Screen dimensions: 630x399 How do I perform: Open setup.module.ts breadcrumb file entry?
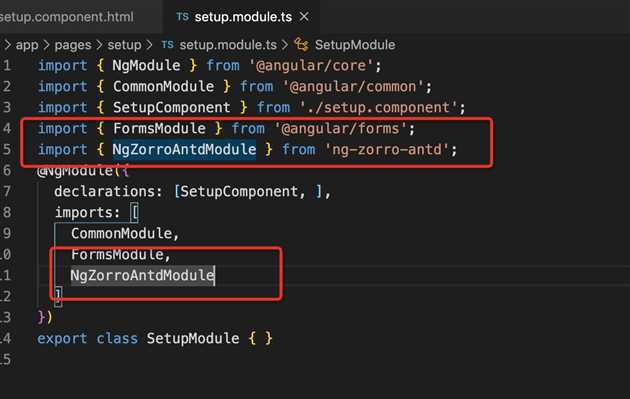tap(228, 45)
